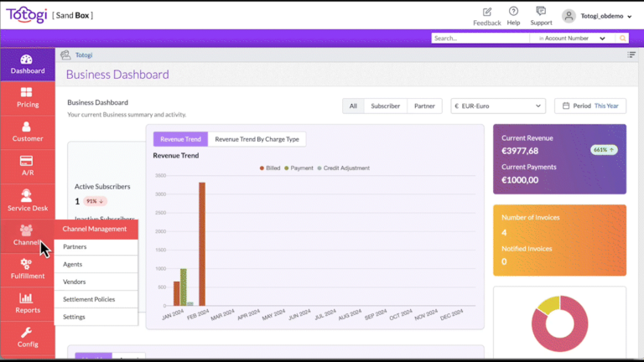The image size is (644, 362).
Task: Expand the EUR-Euro currency dropdown
Action: pyautogui.click(x=498, y=106)
